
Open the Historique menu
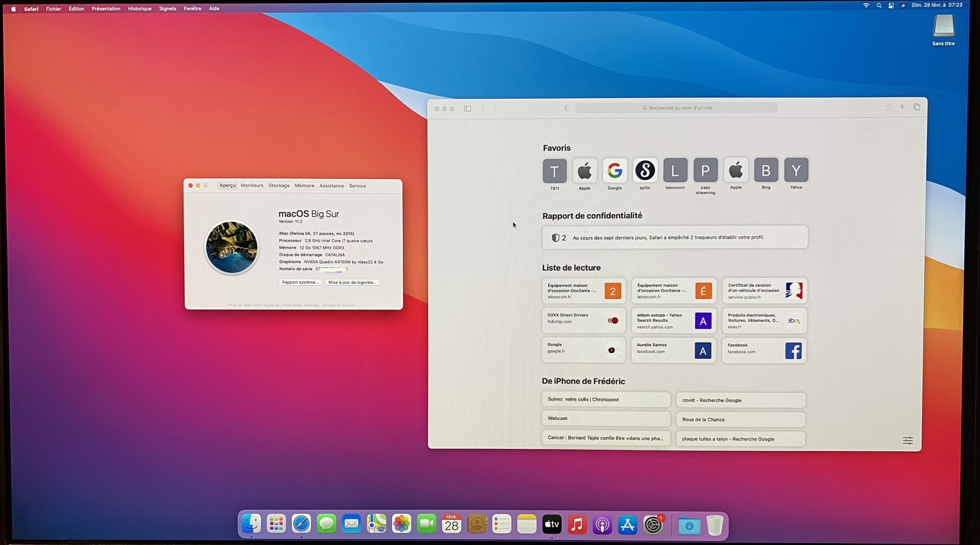[x=140, y=9]
